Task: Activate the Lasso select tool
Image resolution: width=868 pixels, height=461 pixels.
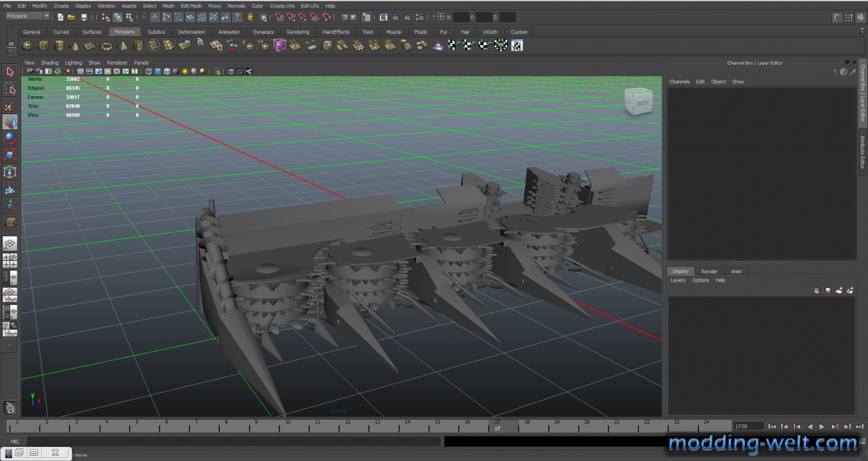Action: click(10, 89)
